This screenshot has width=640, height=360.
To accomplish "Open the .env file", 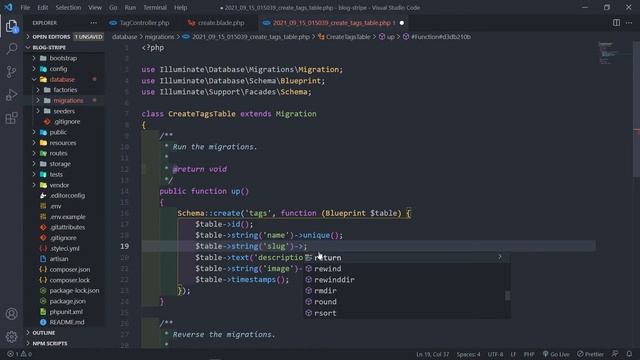I will [65, 206].
